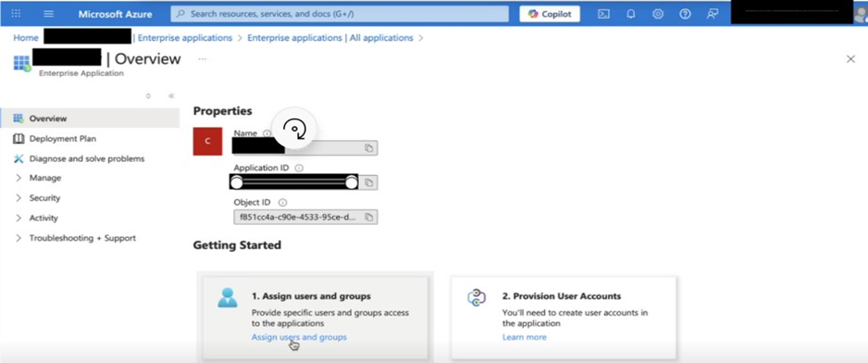Screen dimensions: 868x363
Task: Copy the Application ID value
Action: (x=368, y=182)
